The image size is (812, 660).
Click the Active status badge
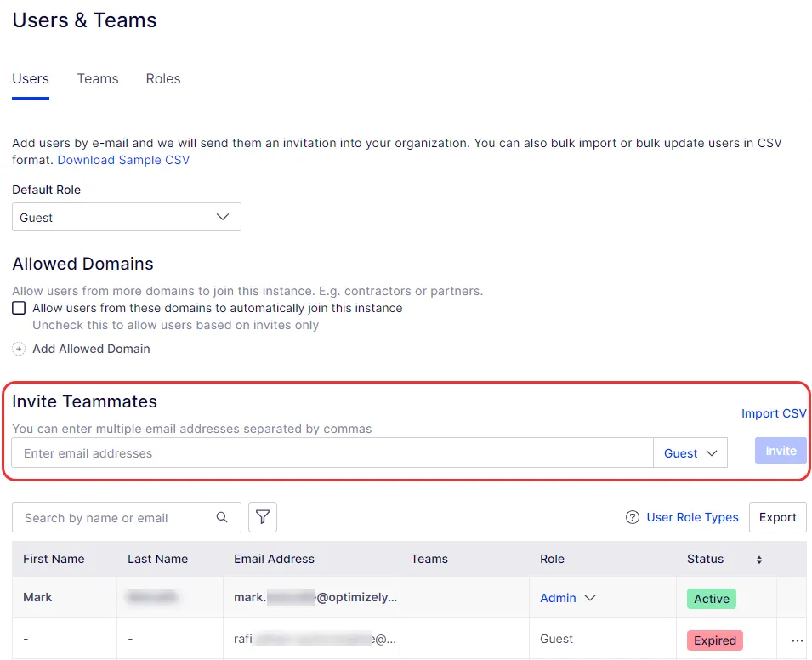point(712,599)
